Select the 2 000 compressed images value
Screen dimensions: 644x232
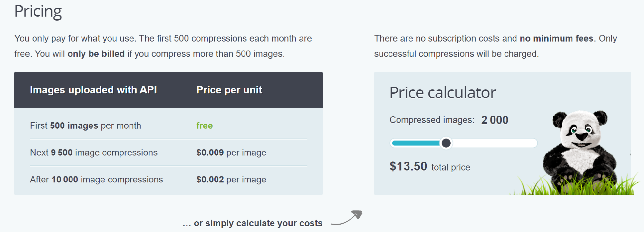495,120
